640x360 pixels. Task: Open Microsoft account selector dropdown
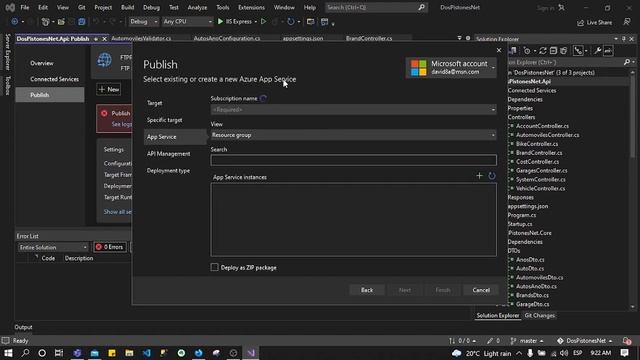click(452, 67)
